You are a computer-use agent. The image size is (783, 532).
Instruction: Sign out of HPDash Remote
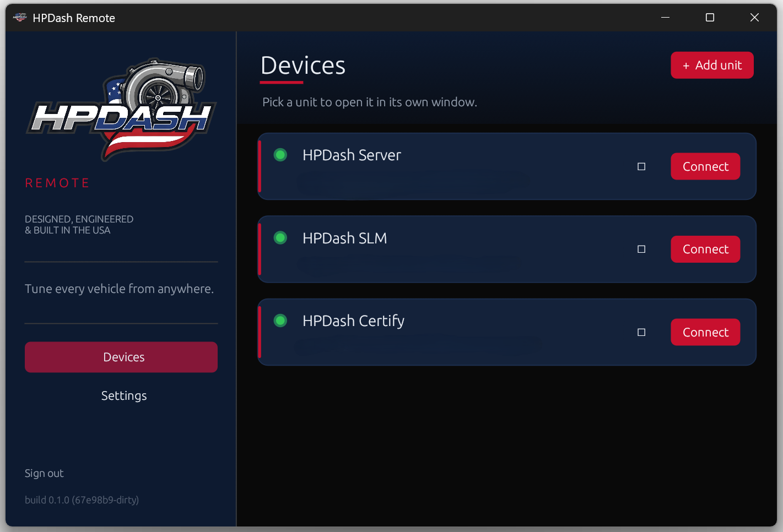pyautogui.click(x=44, y=473)
